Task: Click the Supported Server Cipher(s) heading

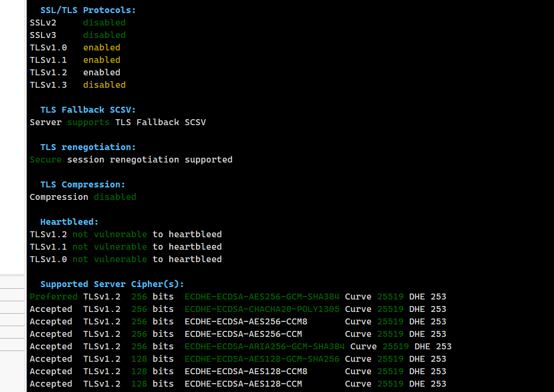Action: point(112,284)
